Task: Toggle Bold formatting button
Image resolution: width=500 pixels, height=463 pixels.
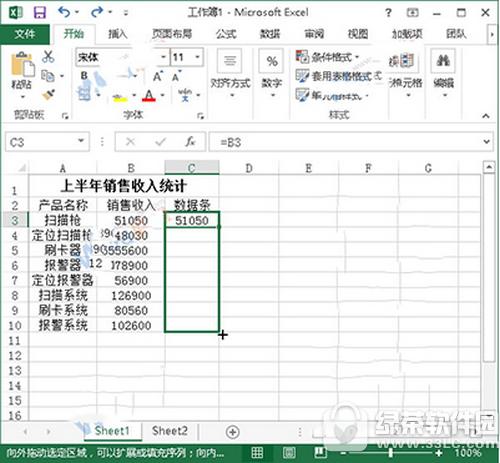Action: tap(84, 76)
